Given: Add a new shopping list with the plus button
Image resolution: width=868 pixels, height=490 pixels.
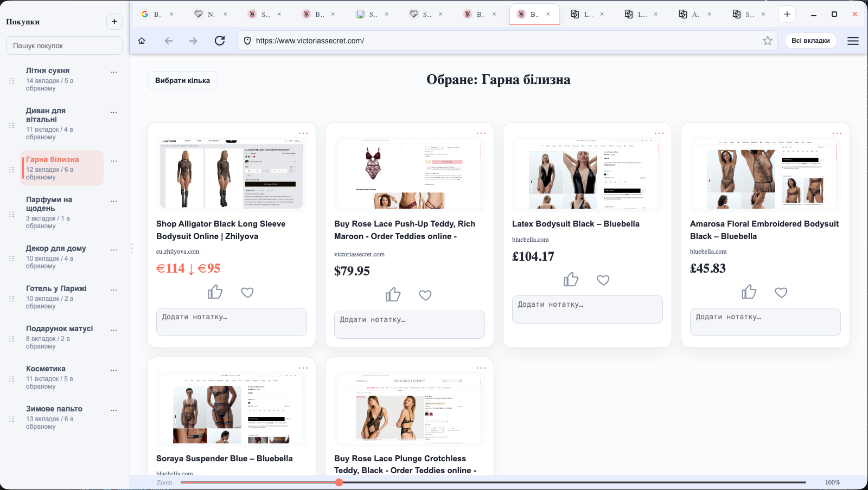Looking at the screenshot, I should point(114,22).
